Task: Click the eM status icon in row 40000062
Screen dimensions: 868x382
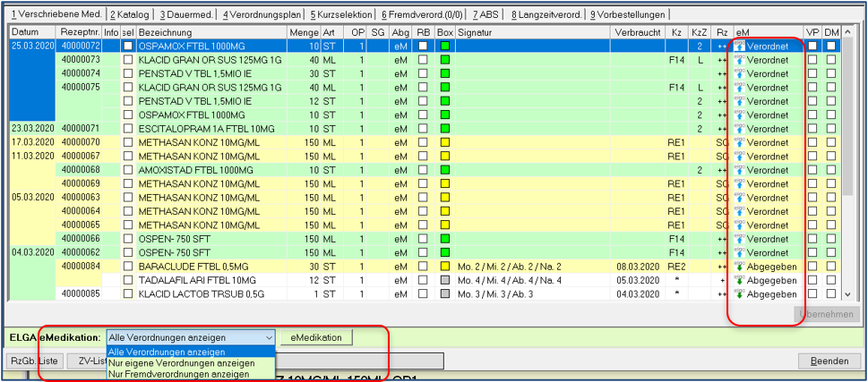Action: point(739,253)
